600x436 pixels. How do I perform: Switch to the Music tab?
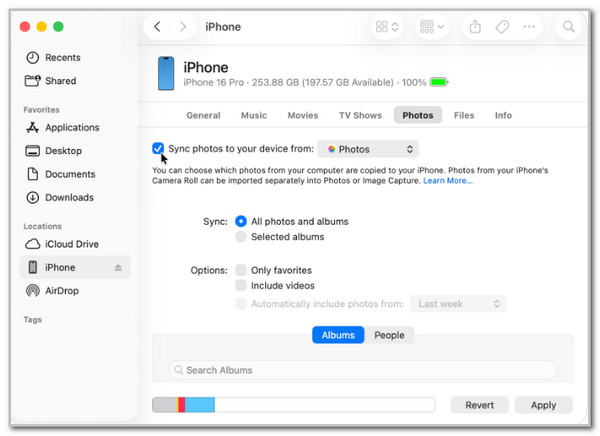click(x=254, y=115)
